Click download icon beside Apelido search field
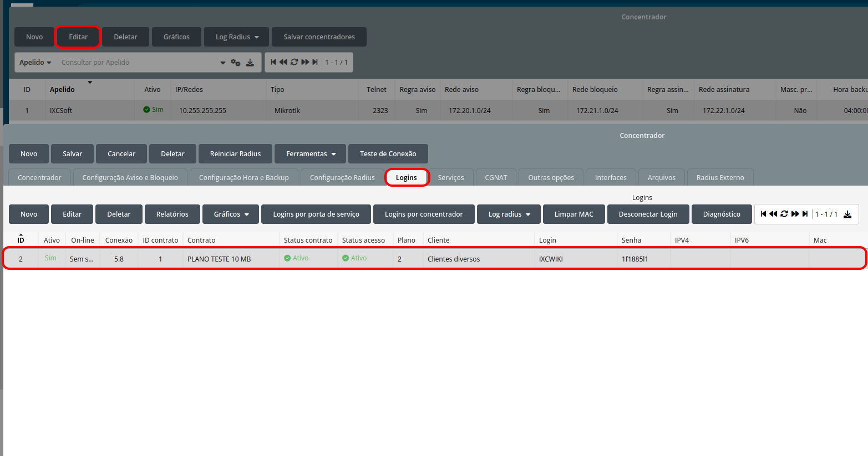 [x=250, y=63]
